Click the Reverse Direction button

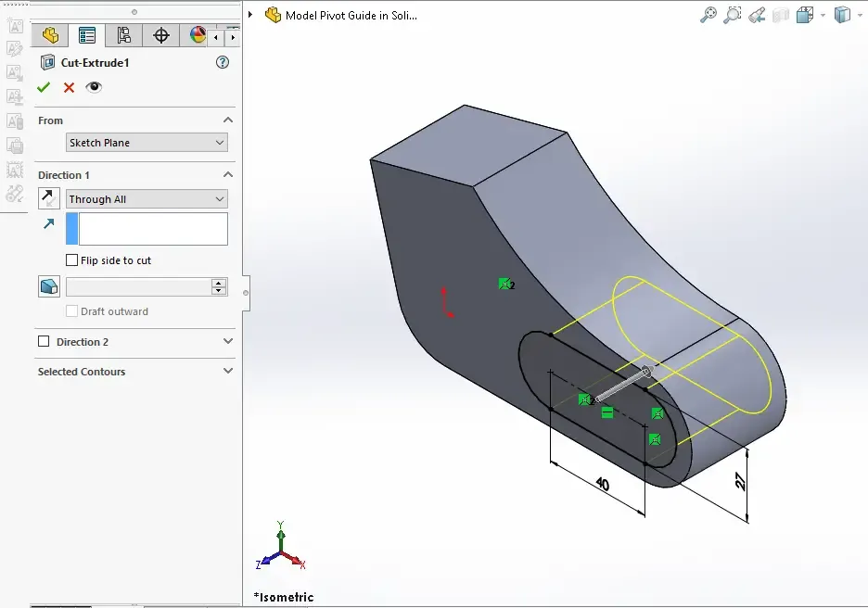click(49, 198)
